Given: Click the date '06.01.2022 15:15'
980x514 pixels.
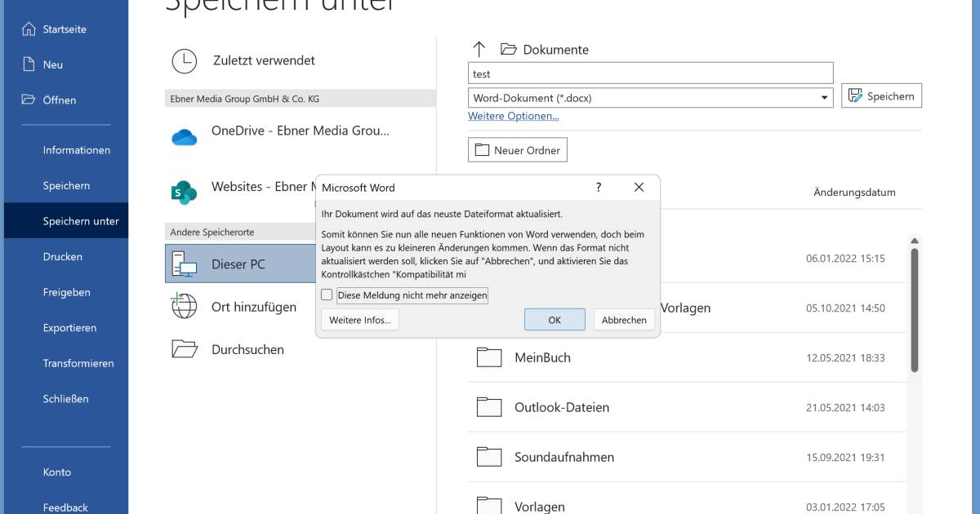Looking at the screenshot, I should (x=845, y=259).
